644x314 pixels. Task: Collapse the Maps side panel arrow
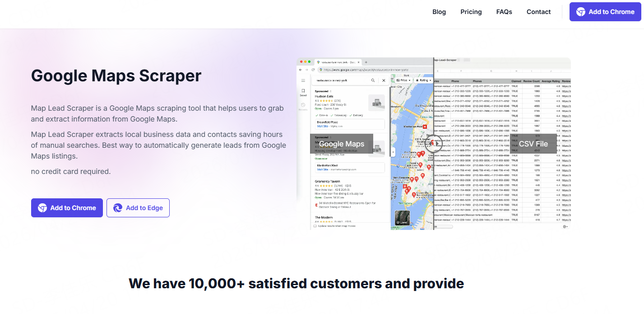pos(393,152)
